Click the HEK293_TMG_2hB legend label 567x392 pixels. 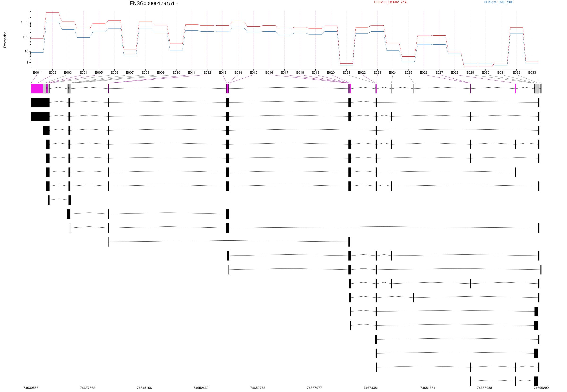(x=498, y=2)
